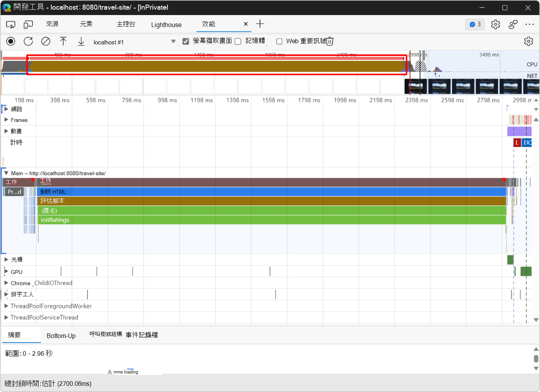
Task: Click the summary panel vertical scrollbar
Action: pos(536,359)
